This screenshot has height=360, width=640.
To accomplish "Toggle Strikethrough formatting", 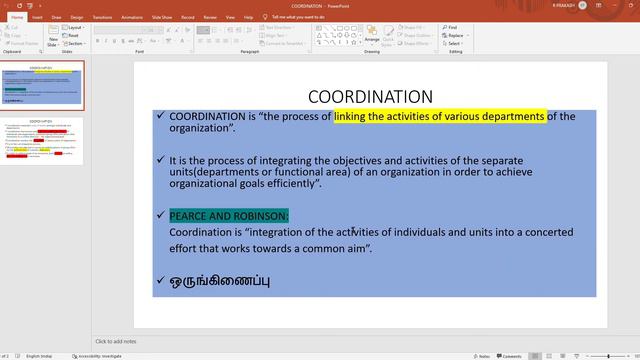I will pos(131,41).
